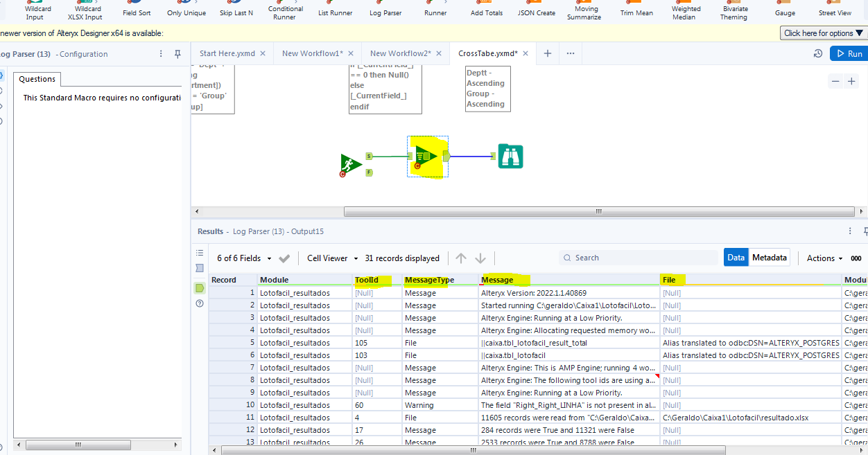868x455 pixels.
Task: Click the Browse tool on the canvas
Action: [511, 157]
